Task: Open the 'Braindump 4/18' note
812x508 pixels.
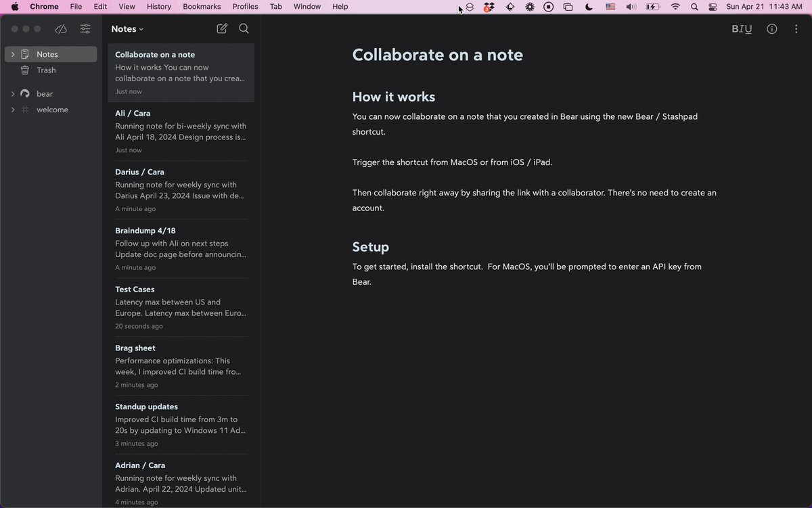Action: (x=181, y=249)
